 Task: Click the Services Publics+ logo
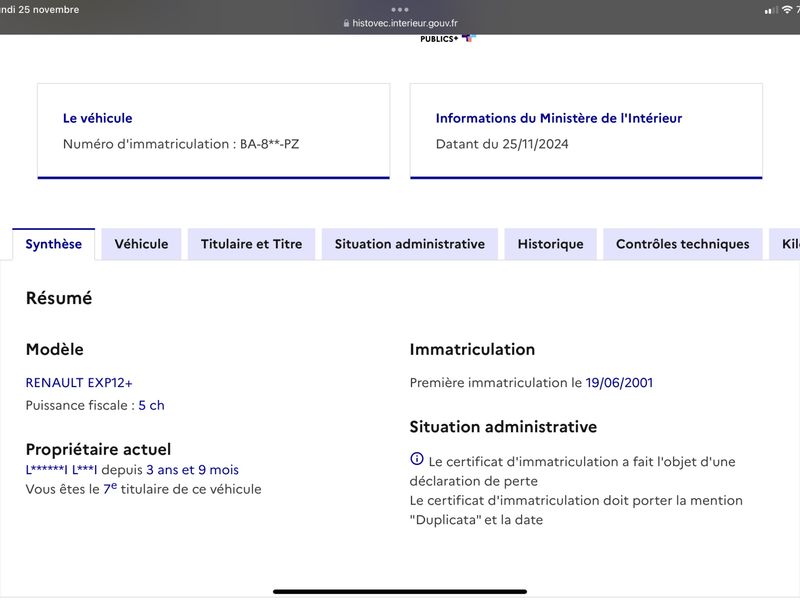click(447, 38)
